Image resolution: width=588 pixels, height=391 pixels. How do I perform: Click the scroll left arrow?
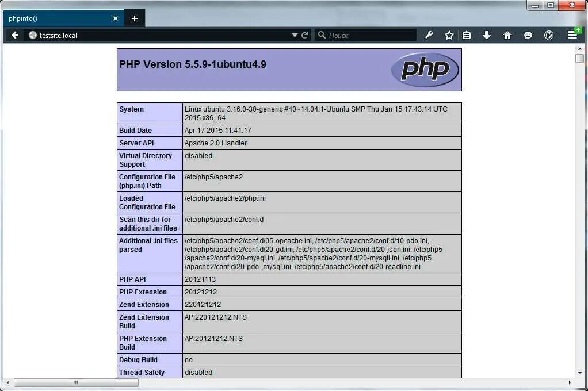8,382
